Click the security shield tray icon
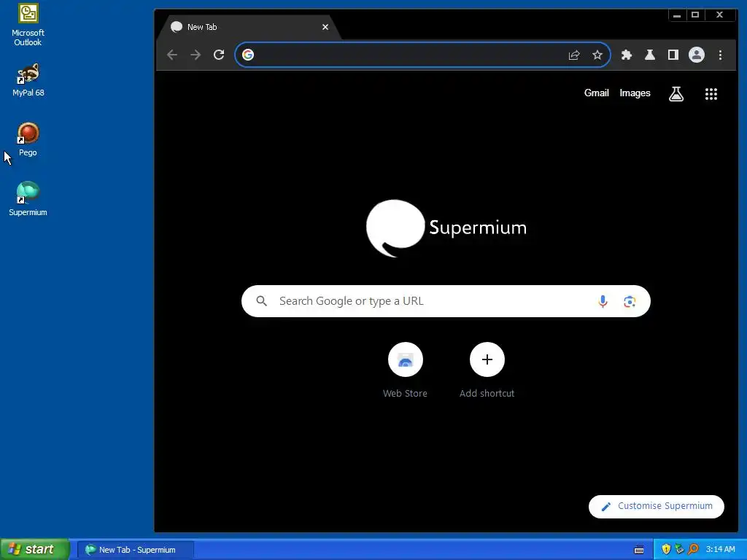The image size is (747, 560). [x=666, y=549]
